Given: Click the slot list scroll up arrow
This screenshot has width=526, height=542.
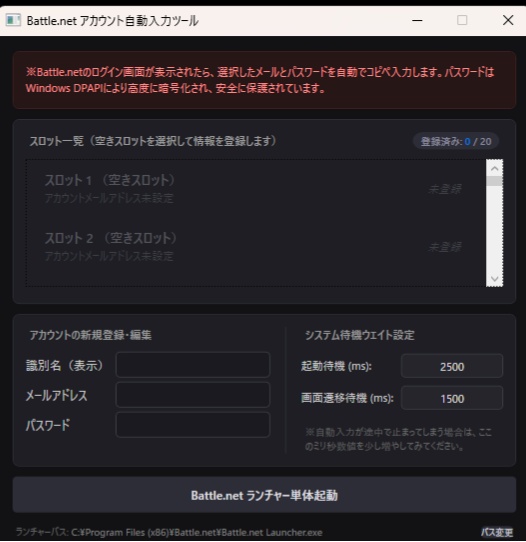Looking at the screenshot, I should (x=495, y=168).
